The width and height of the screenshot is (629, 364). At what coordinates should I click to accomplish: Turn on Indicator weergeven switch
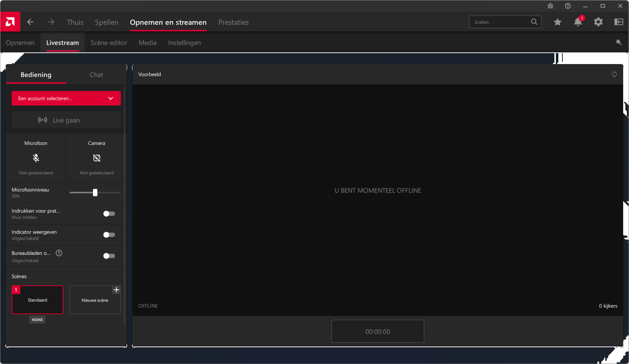[109, 235]
